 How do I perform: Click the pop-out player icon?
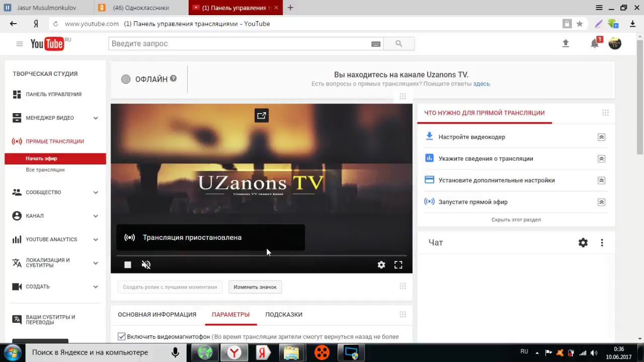click(262, 116)
